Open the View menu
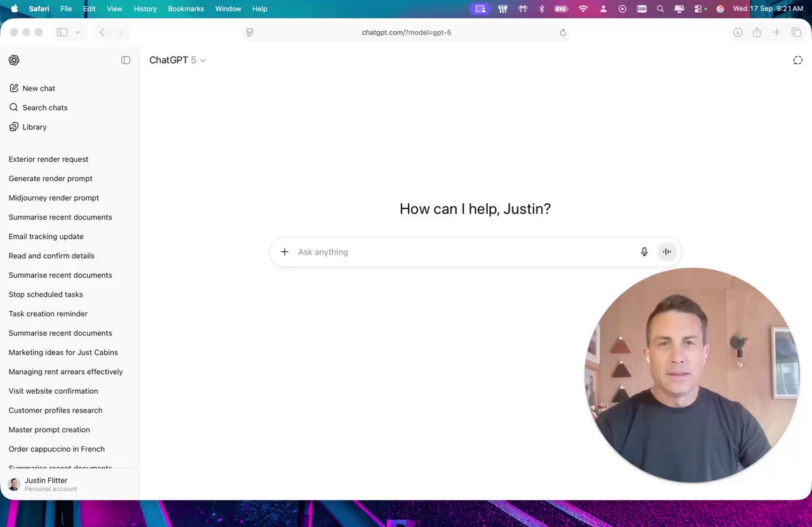Image resolution: width=812 pixels, height=527 pixels. [115, 9]
